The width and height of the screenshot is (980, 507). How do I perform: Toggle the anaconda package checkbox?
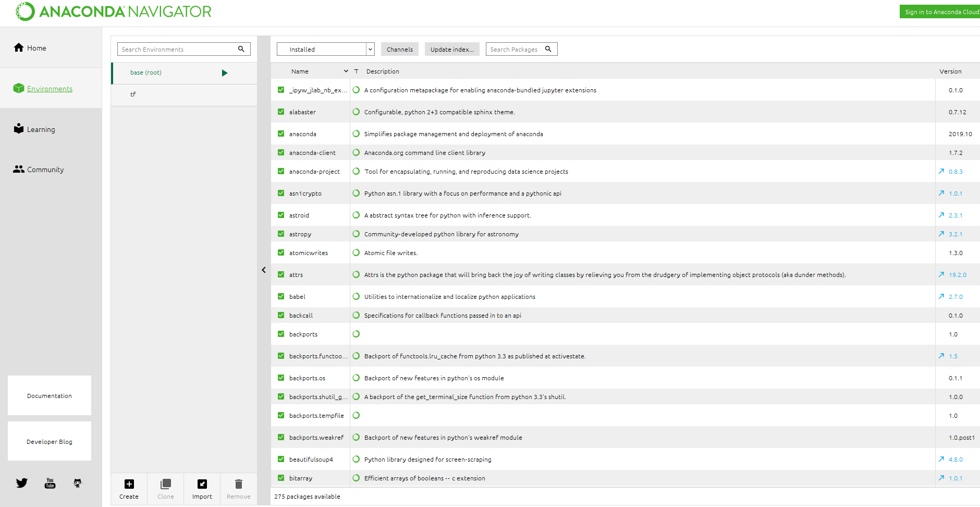[x=281, y=134]
